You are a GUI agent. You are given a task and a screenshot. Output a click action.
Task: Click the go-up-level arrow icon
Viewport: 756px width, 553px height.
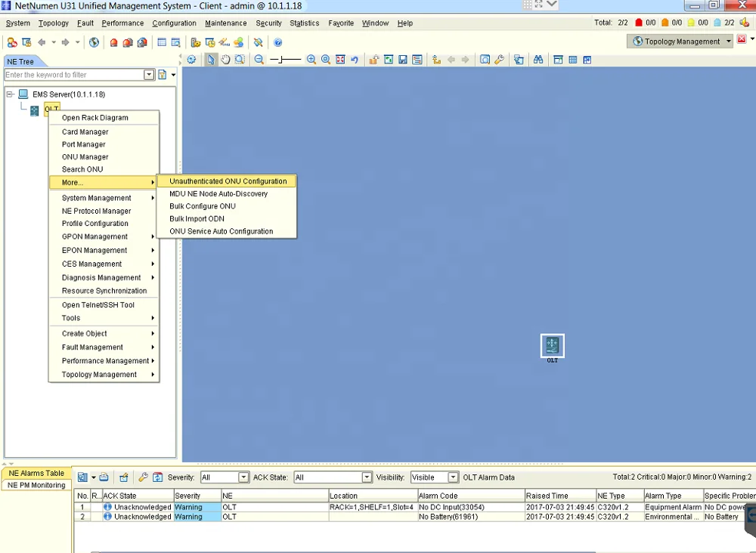[436, 60]
